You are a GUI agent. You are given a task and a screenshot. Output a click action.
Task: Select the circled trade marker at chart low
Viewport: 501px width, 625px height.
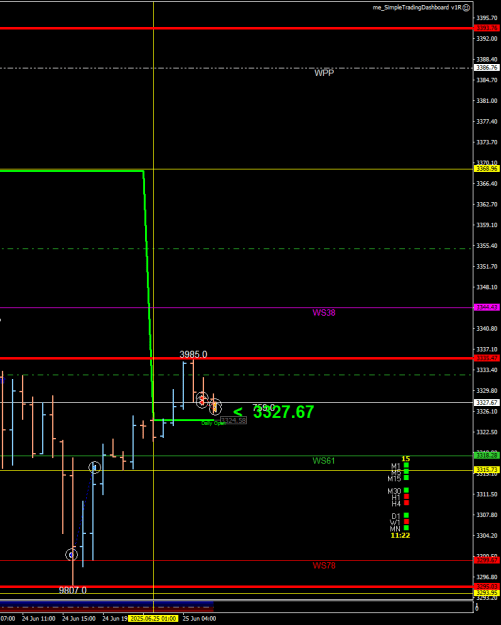(71, 554)
